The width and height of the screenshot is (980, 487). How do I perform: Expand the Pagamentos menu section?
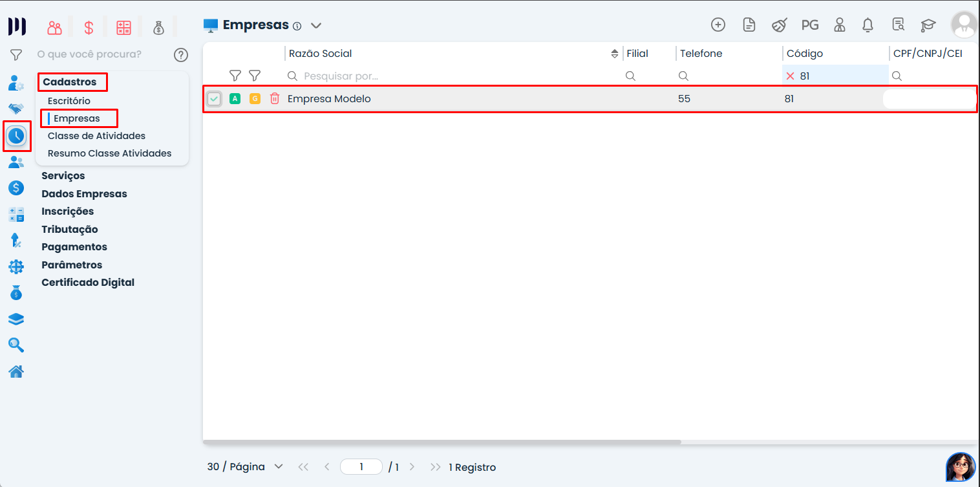(x=74, y=247)
